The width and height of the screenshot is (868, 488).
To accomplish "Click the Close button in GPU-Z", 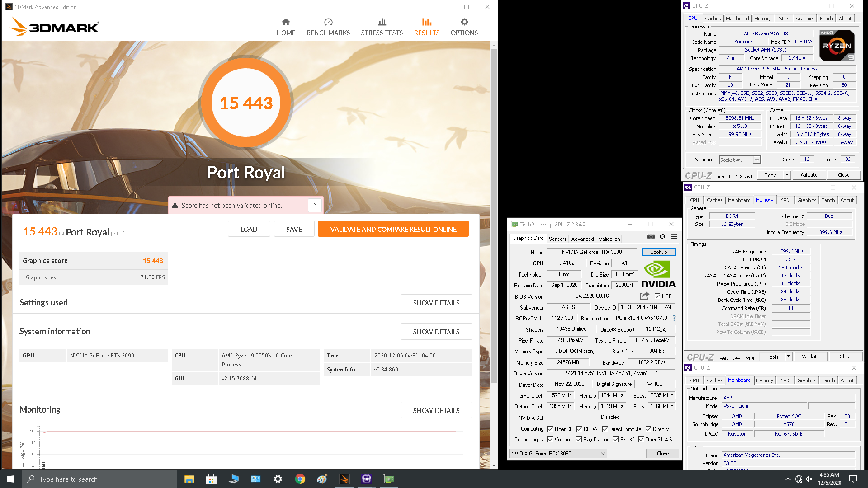I will click(663, 454).
